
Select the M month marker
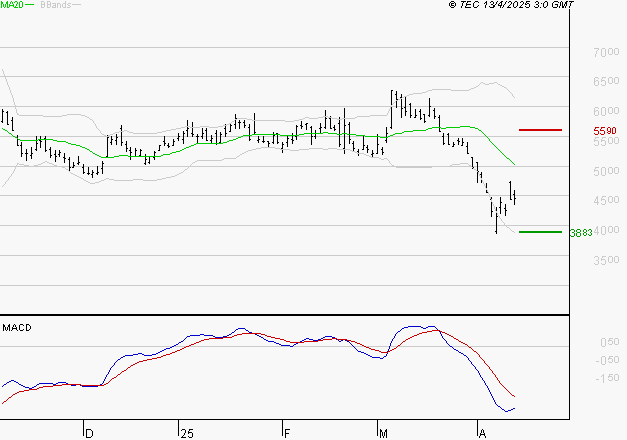[x=384, y=433]
